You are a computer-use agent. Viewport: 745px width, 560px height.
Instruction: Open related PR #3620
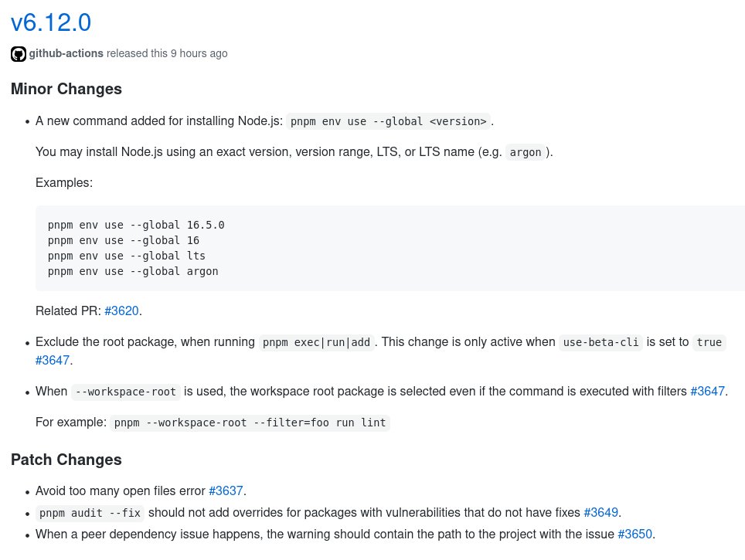coord(121,311)
